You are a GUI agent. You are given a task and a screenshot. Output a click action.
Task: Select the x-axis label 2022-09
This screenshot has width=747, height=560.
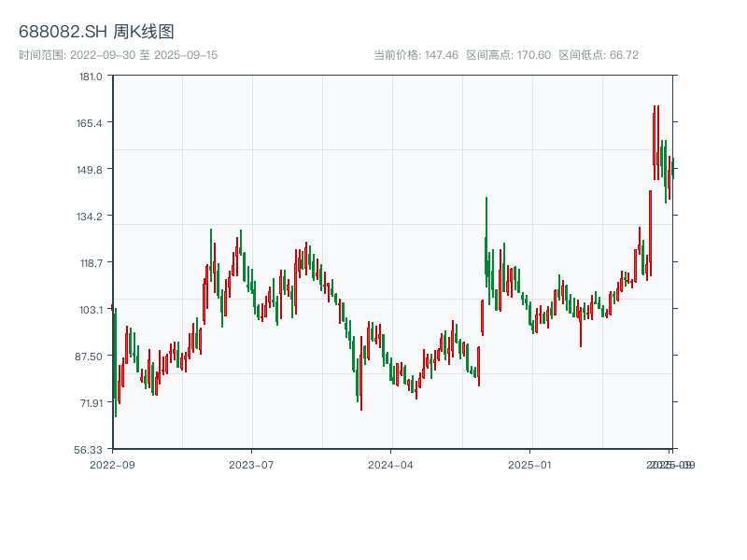pos(112,465)
